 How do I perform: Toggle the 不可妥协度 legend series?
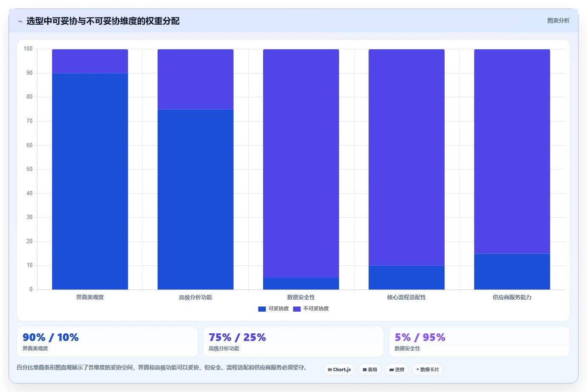point(311,309)
